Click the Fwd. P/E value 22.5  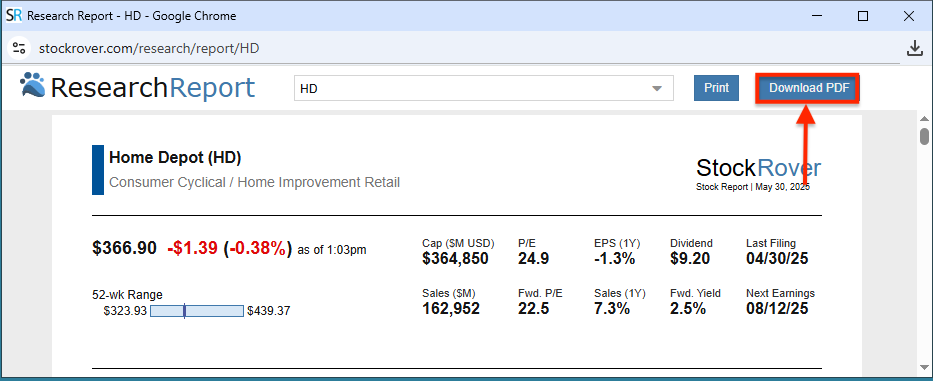click(x=534, y=308)
